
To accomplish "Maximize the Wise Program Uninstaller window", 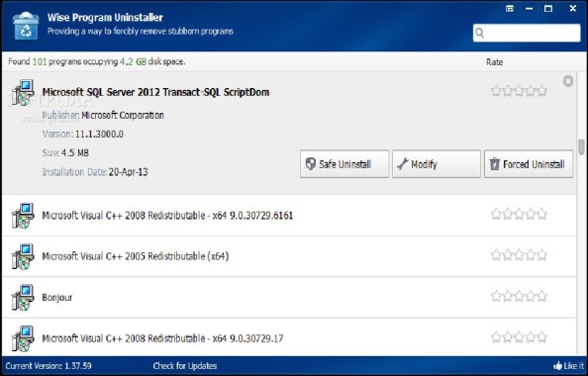I will coord(548,8).
